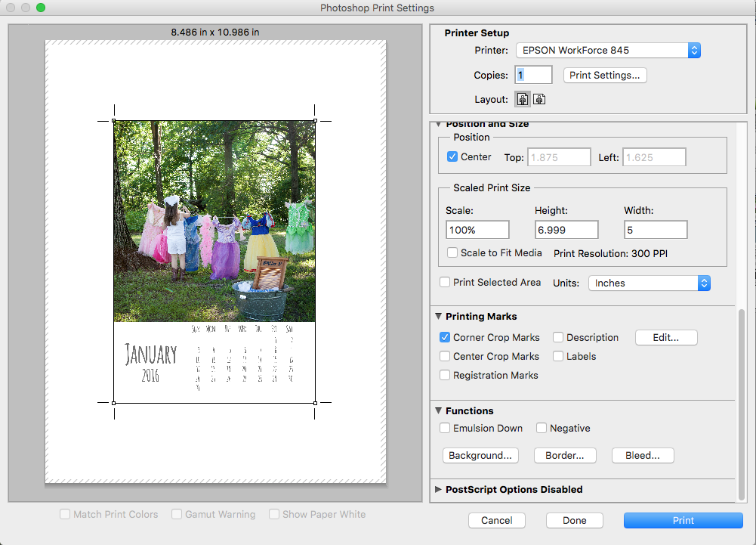The width and height of the screenshot is (756, 545).
Task: Switch to landscape Layout orientation icon
Action: pyautogui.click(x=539, y=98)
